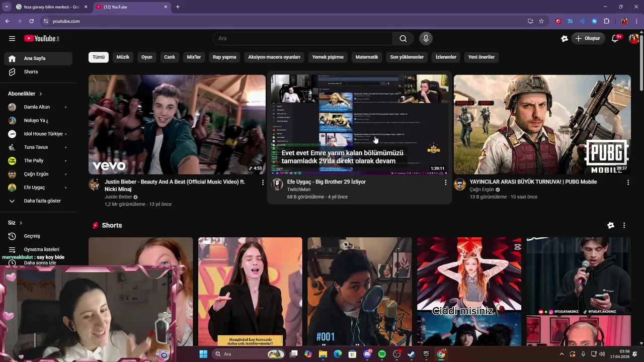Bookmark this page with the star icon
644x362 pixels.
[x=541, y=21]
